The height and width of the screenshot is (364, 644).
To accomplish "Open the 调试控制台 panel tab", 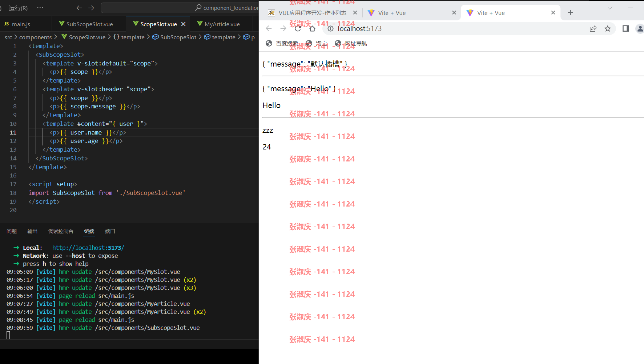I will (x=61, y=231).
